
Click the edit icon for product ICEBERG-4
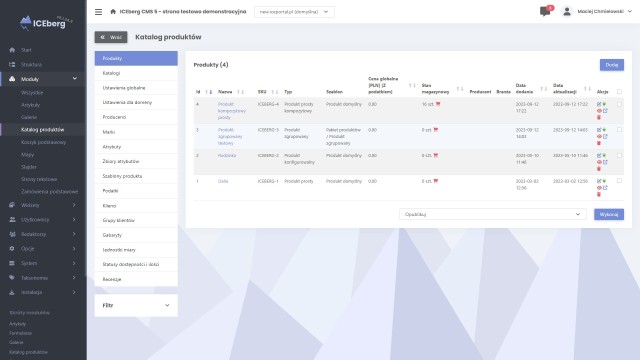click(599, 104)
